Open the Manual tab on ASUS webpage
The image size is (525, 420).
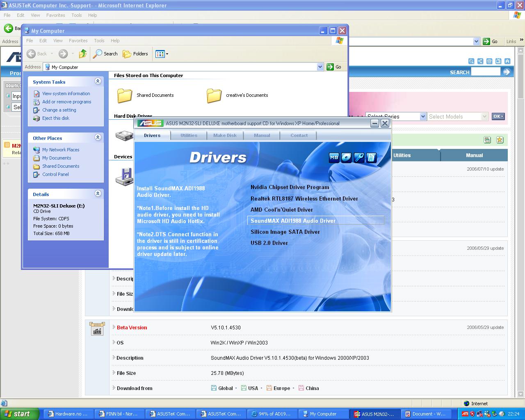474,155
